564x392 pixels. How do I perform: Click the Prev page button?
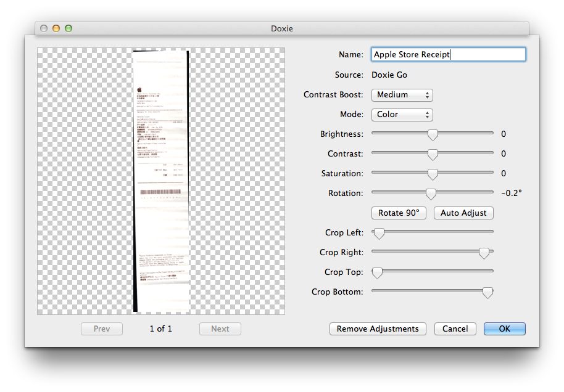(x=102, y=329)
